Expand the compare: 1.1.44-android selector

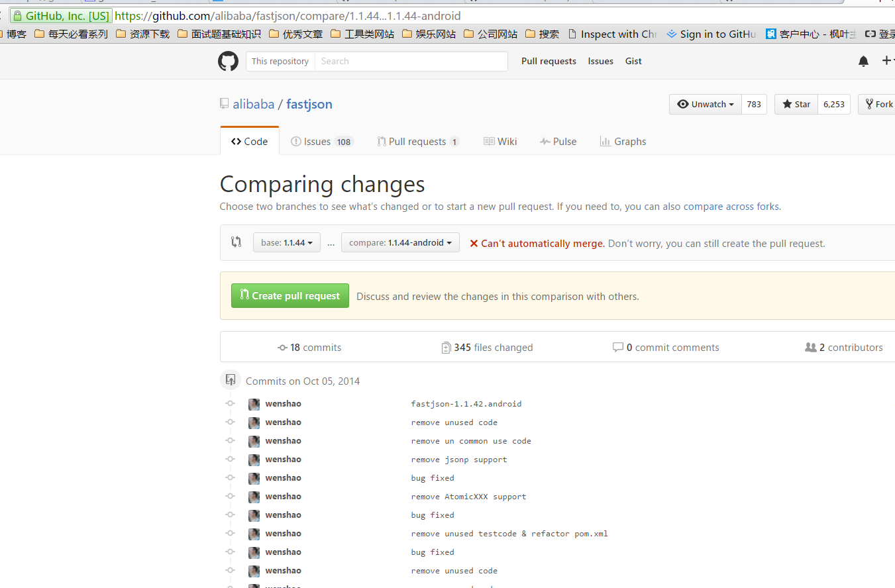coord(400,243)
